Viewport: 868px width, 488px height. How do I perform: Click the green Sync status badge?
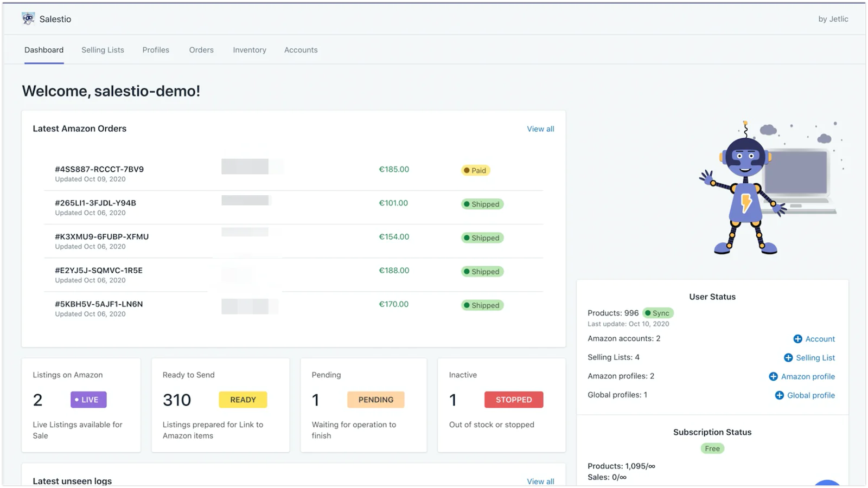[x=658, y=313]
